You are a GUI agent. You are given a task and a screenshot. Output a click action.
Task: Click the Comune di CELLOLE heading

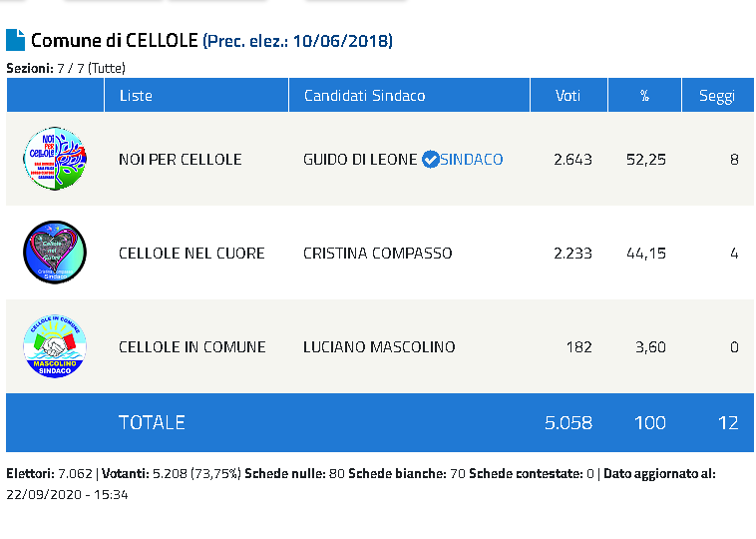point(115,40)
